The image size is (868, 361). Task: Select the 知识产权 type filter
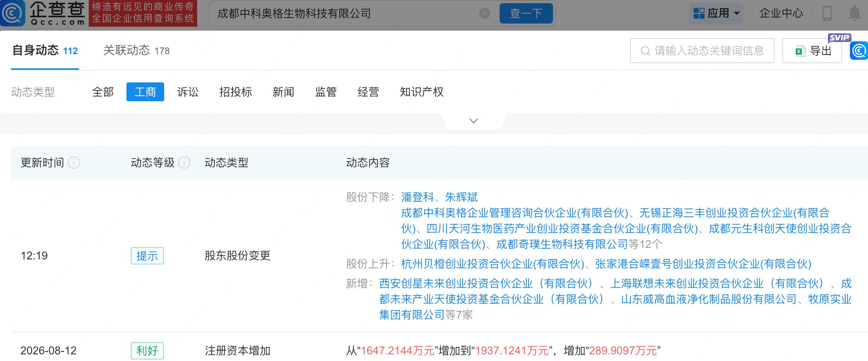click(x=422, y=92)
